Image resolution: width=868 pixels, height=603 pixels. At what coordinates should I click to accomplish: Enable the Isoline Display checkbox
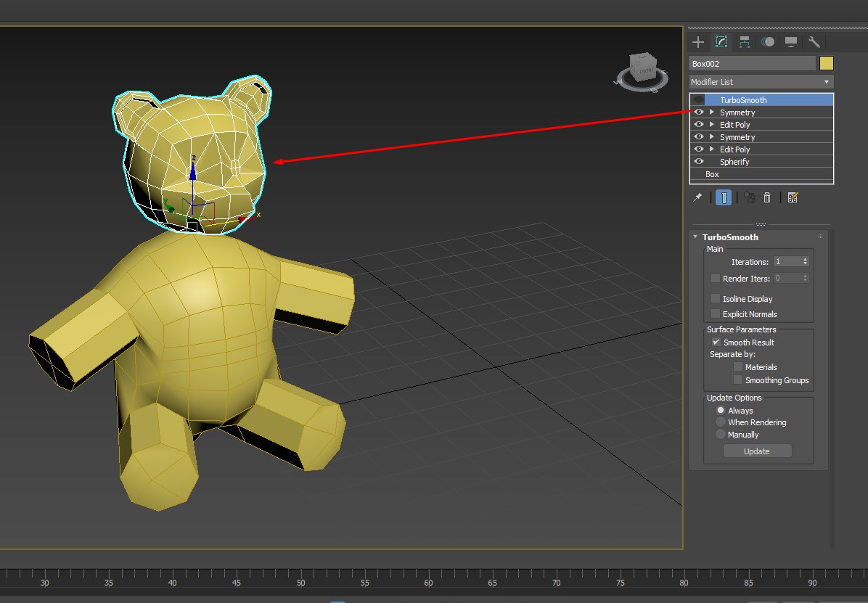716,299
